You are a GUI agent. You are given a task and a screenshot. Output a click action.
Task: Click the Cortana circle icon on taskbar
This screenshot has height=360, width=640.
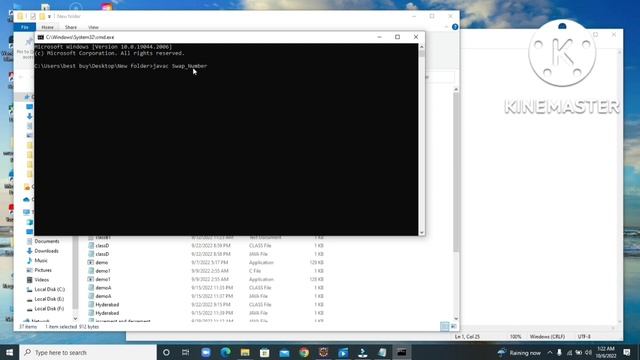click(x=166, y=352)
